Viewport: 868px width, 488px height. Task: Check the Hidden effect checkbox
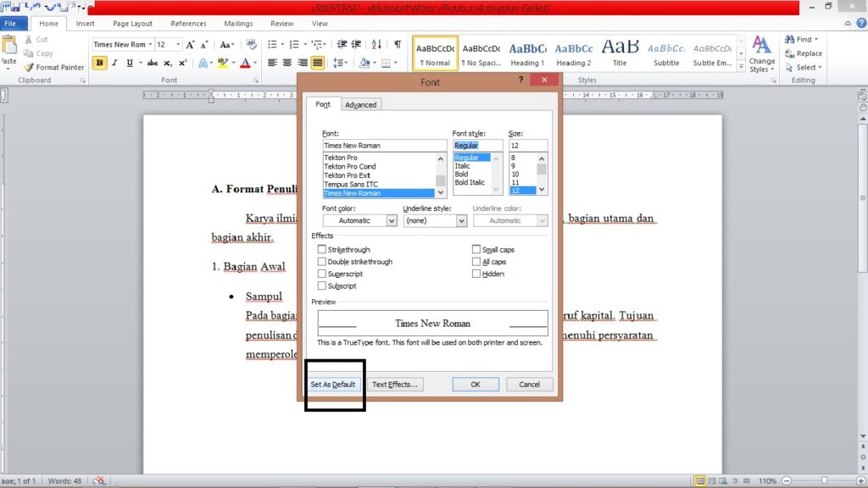tap(476, 274)
